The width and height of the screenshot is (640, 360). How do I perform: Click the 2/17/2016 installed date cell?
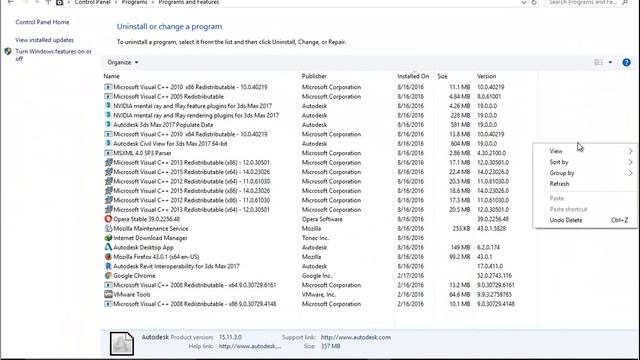[x=411, y=276]
